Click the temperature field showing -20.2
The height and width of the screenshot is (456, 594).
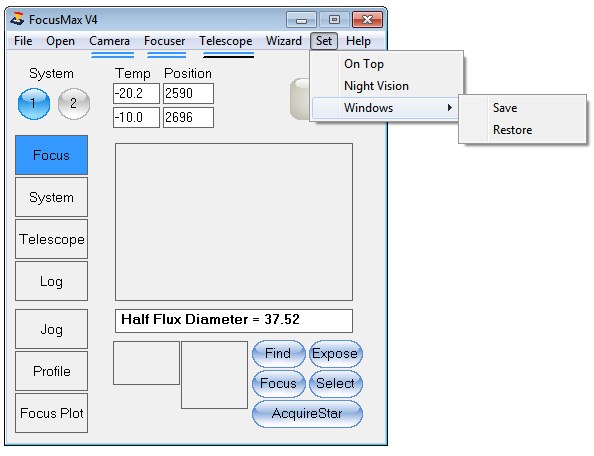click(x=136, y=94)
